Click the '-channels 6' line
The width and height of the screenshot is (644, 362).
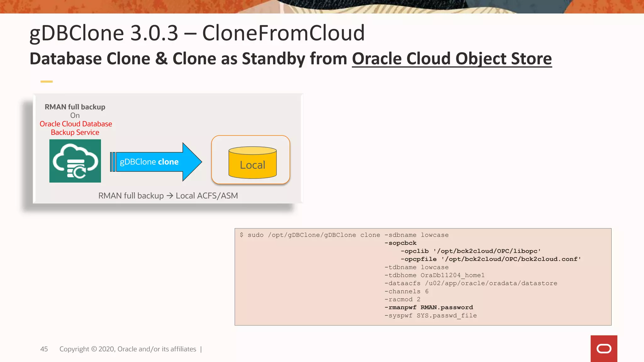[x=407, y=291]
